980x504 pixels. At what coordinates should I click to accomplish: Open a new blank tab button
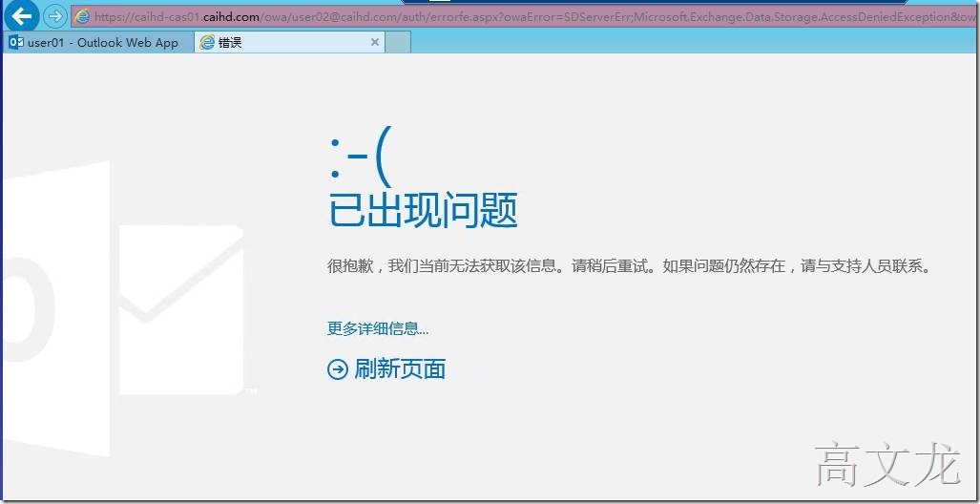click(398, 43)
